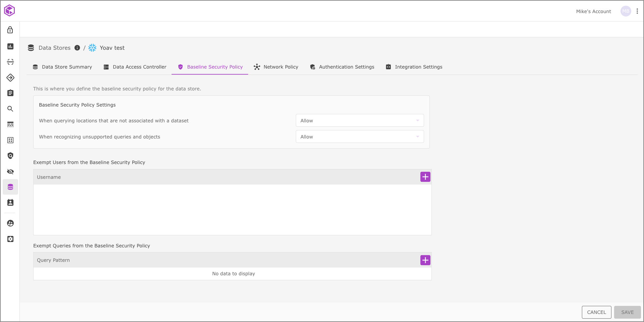Expand the unsupported queries Allow dropdown
This screenshot has width=644, height=322.
pos(360,137)
